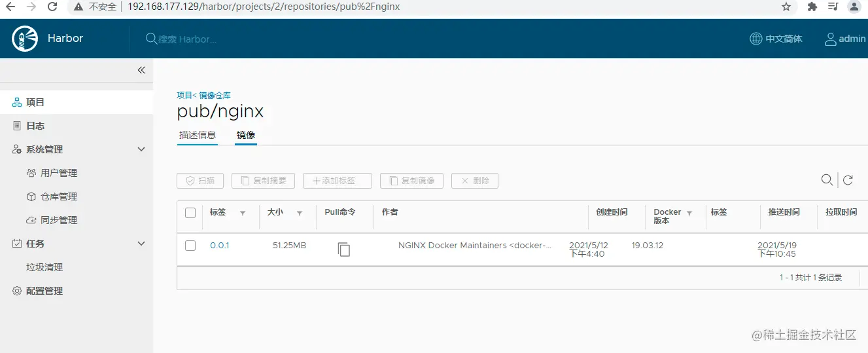
Task: Click the 推送时间 column header
Action: coord(784,212)
